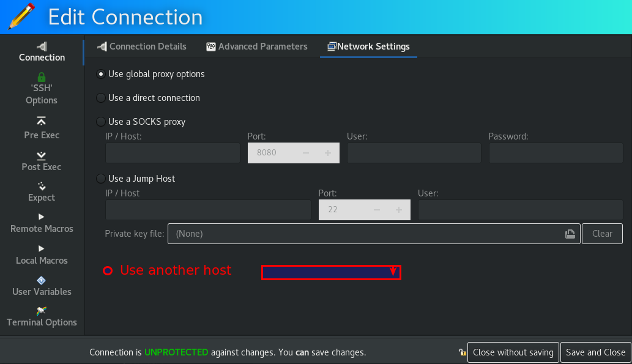Open Terminal Options in the sidebar
Screen dimensions: 632x364
coord(41,316)
